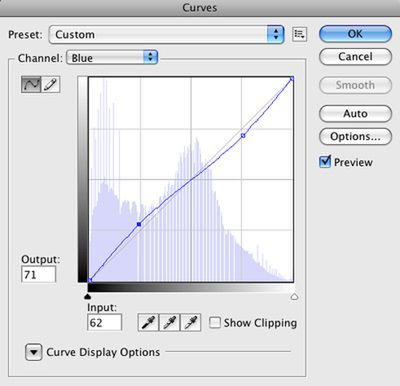
Task: Open the Channel dropdown showing Blue
Action: click(112, 58)
